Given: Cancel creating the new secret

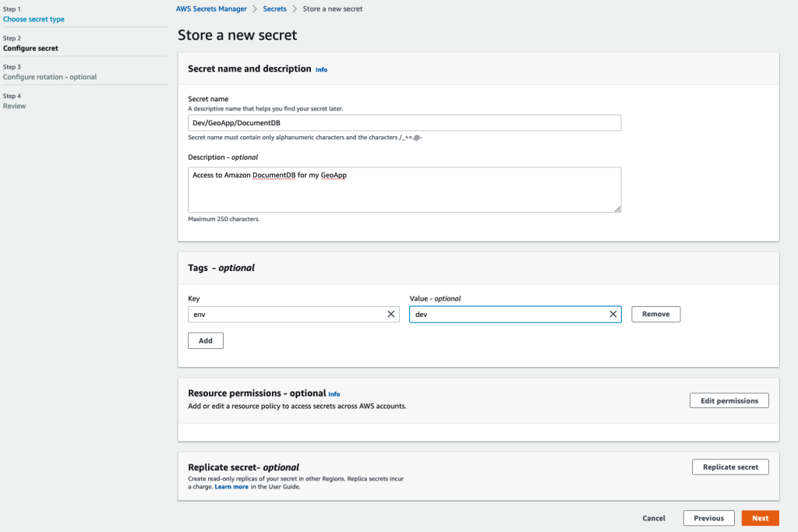Looking at the screenshot, I should point(654,518).
